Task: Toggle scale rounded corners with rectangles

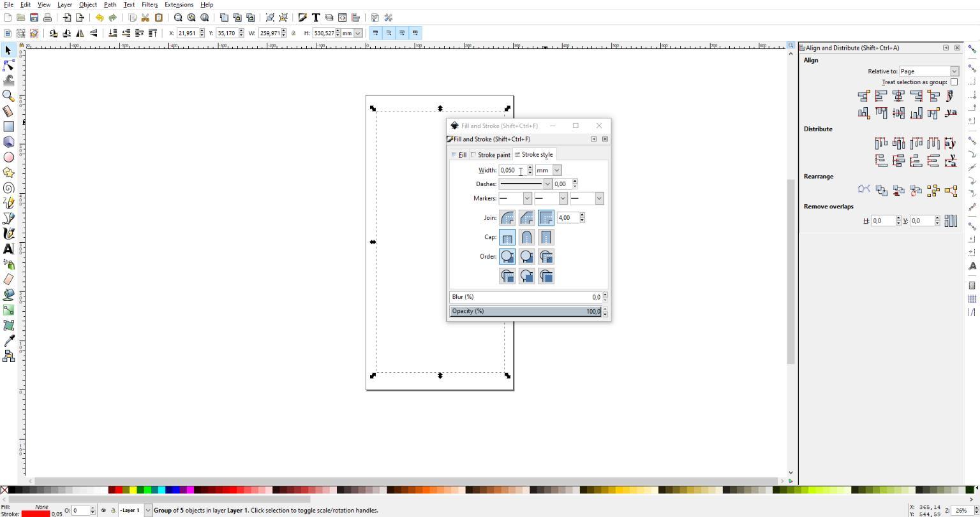Action: 389,33
